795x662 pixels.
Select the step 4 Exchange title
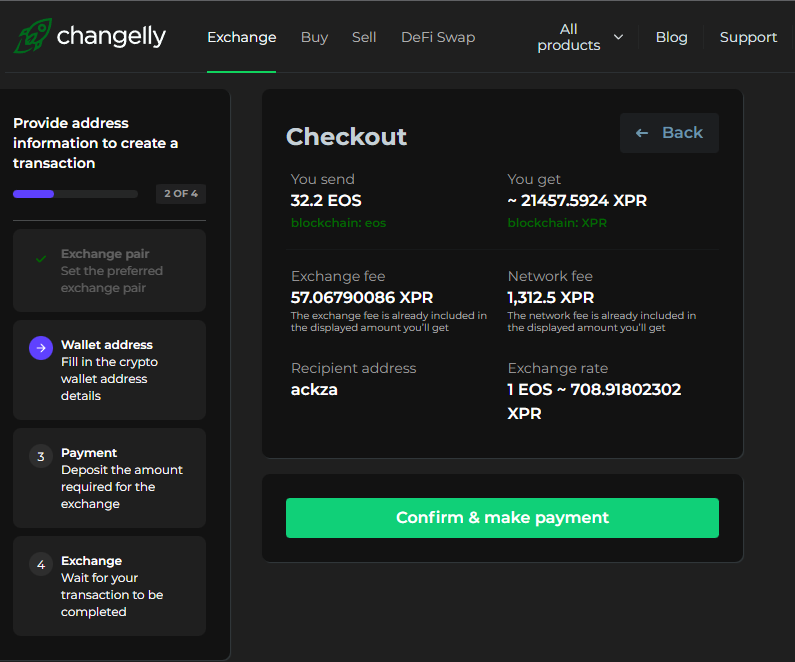tap(91, 561)
